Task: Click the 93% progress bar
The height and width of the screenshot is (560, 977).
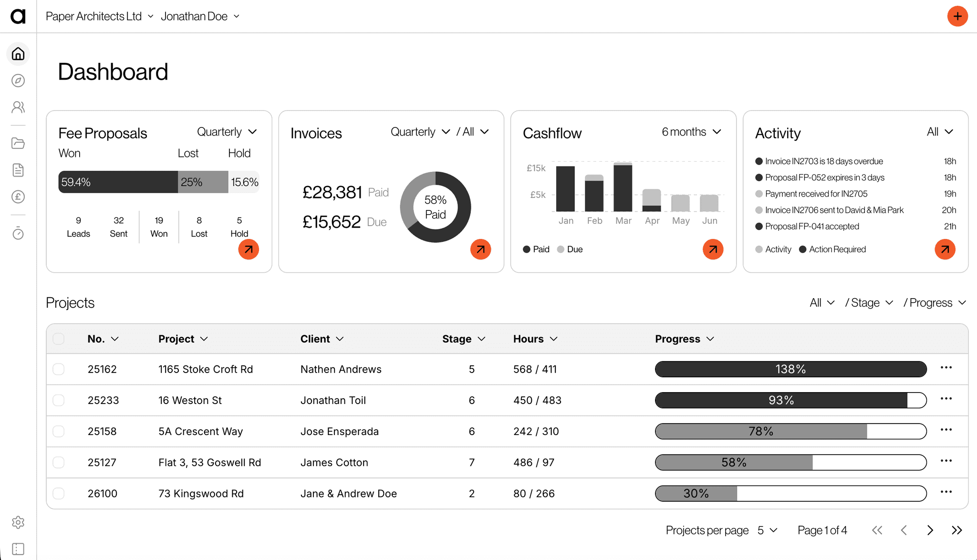Action: [791, 400]
